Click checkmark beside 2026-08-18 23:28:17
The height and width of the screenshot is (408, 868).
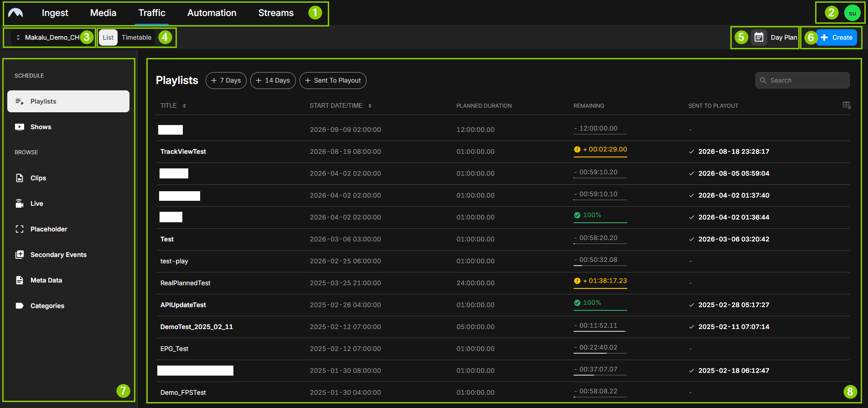pos(692,152)
